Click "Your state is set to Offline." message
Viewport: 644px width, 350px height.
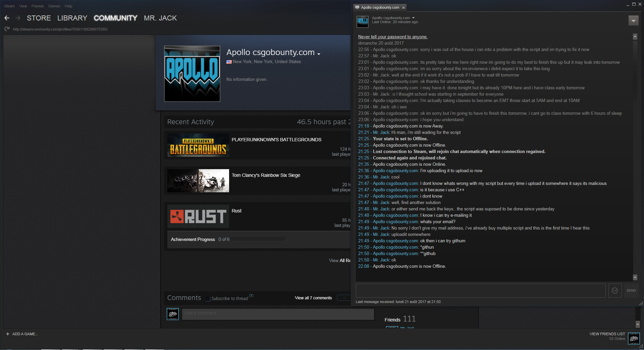pyautogui.click(x=400, y=139)
